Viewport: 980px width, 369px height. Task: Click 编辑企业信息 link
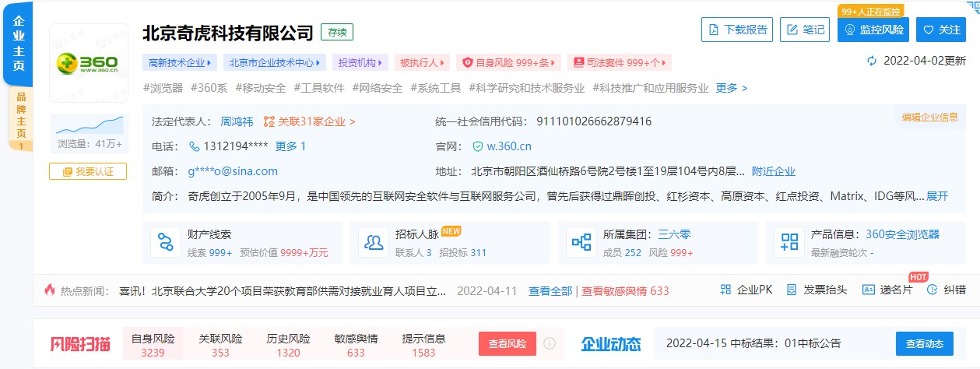pyautogui.click(x=929, y=117)
